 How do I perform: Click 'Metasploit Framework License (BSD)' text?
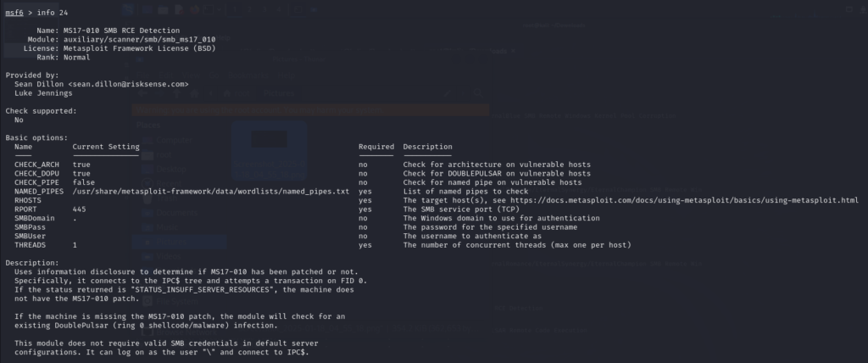pos(139,48)
